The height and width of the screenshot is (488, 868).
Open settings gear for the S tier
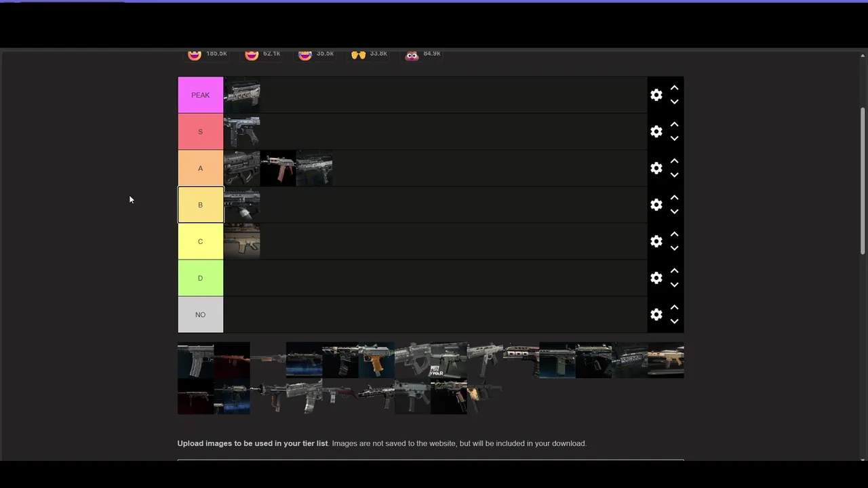(656, 131)
